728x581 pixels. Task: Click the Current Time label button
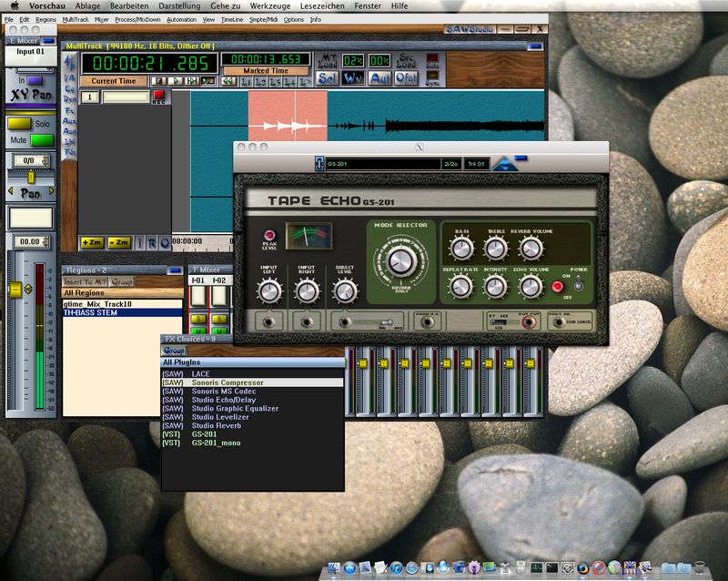113,81
